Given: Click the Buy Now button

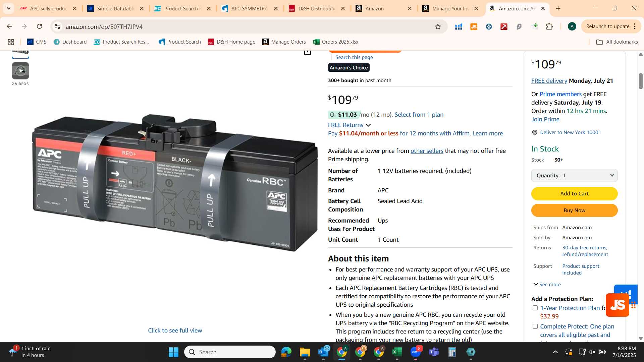Looking at the screenshot, I should (x=574, y=210).
